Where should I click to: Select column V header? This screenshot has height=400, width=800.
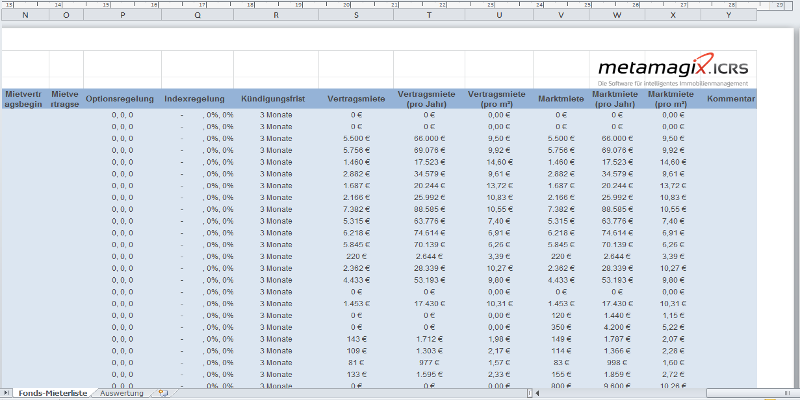coord(561,15)
